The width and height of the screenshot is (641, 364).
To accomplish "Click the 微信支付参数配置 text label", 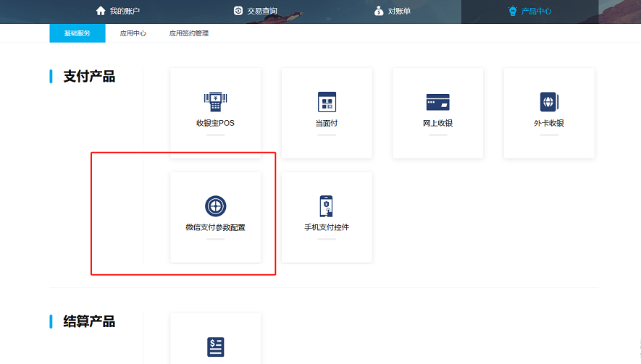I will [215, 227].
